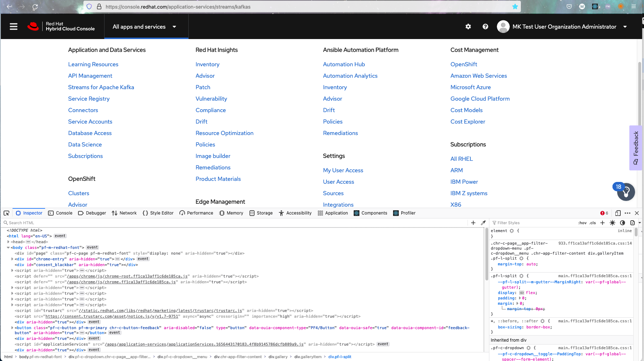Expand the All apps and services dropdown
644x361 pixels.
[x=144, y=27]
